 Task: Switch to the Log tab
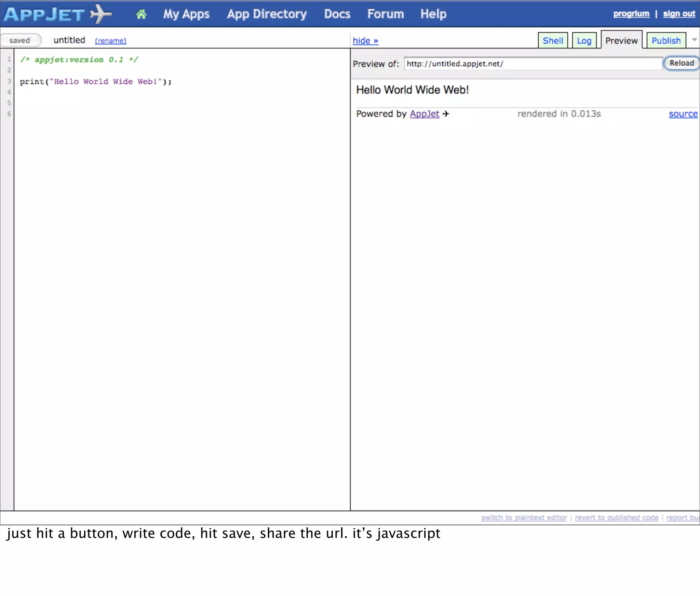click(584, 41)
